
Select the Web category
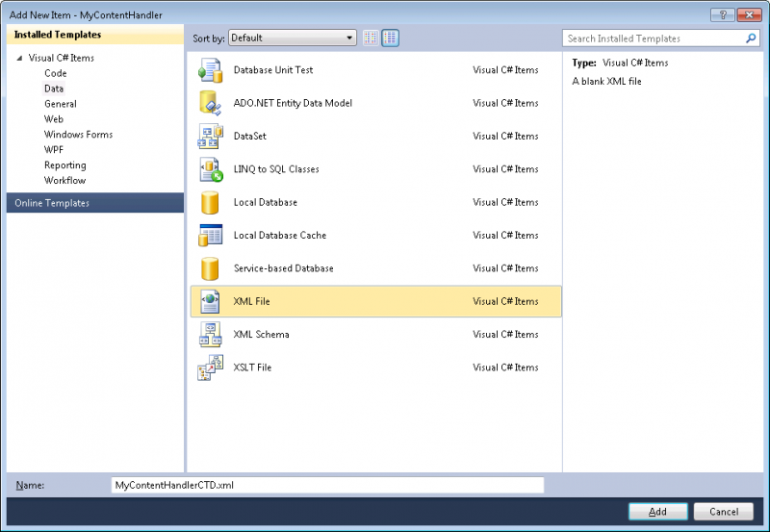[x=54, y=118]
